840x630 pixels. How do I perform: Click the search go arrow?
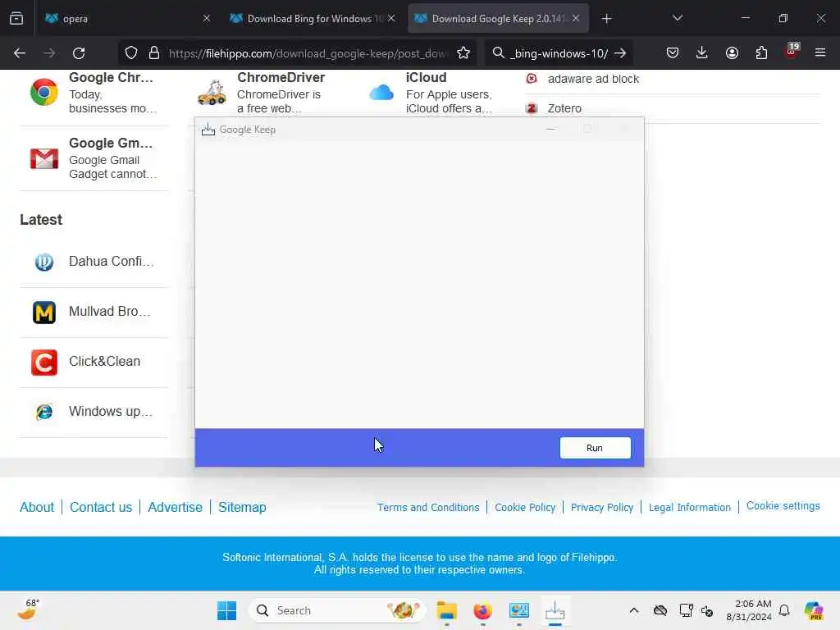620,53
